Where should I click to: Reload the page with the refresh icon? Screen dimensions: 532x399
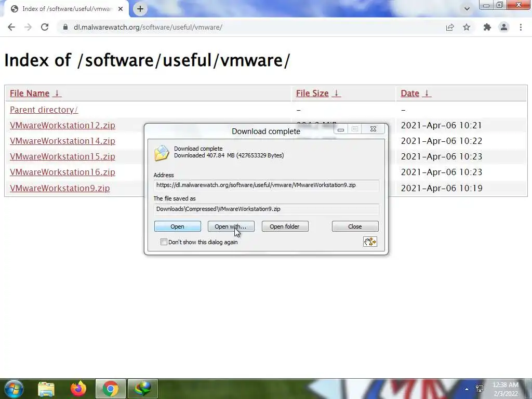(45, 27)
